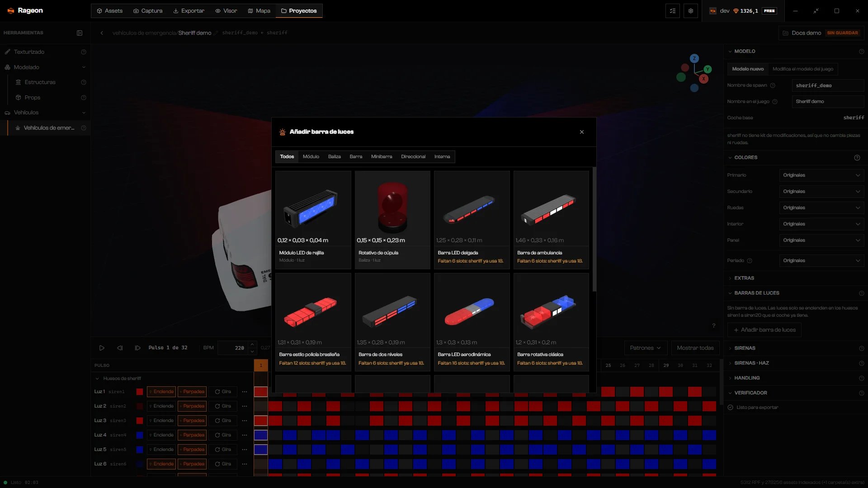Click the BPM value field
868x488 pixels.
232,348
